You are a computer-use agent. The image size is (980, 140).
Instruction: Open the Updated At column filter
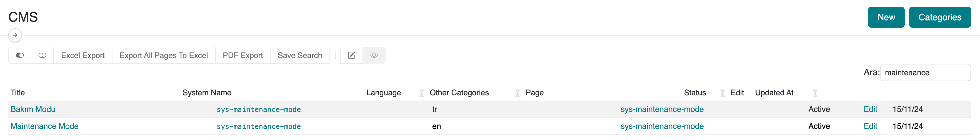tap(815, 93)
